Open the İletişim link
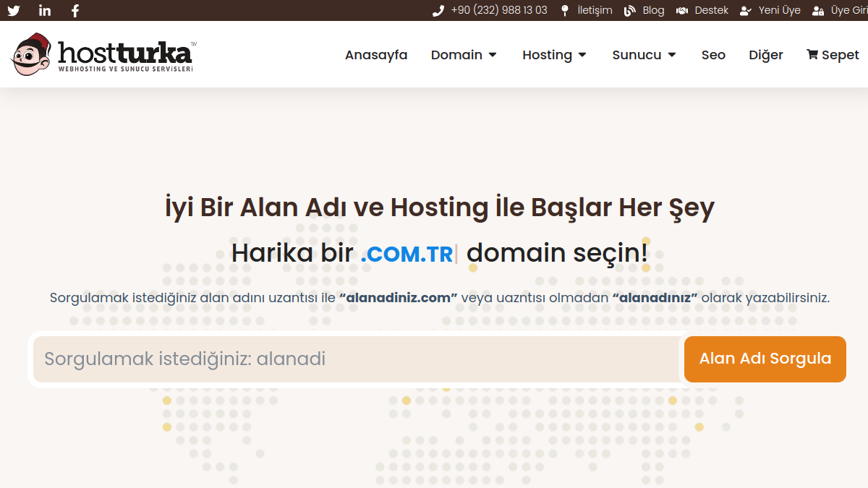Viewport: 868px width, 488px height. pos(595,11)
